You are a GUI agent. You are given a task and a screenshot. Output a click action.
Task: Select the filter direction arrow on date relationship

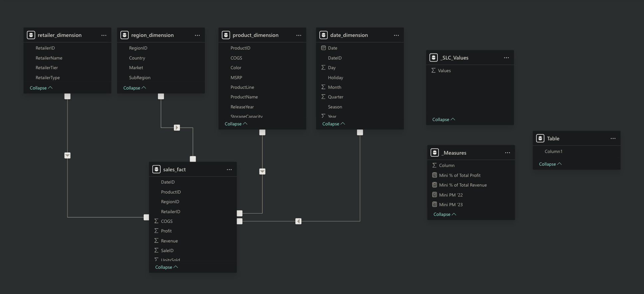pos(298,221)
